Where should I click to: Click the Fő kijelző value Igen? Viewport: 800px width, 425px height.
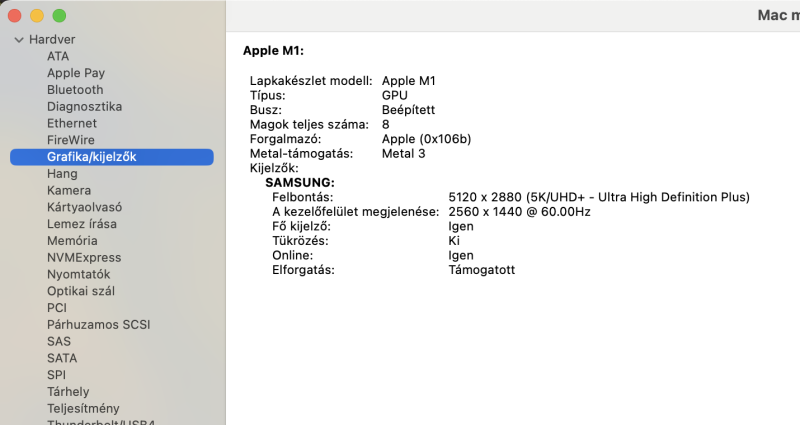[461, 227]
